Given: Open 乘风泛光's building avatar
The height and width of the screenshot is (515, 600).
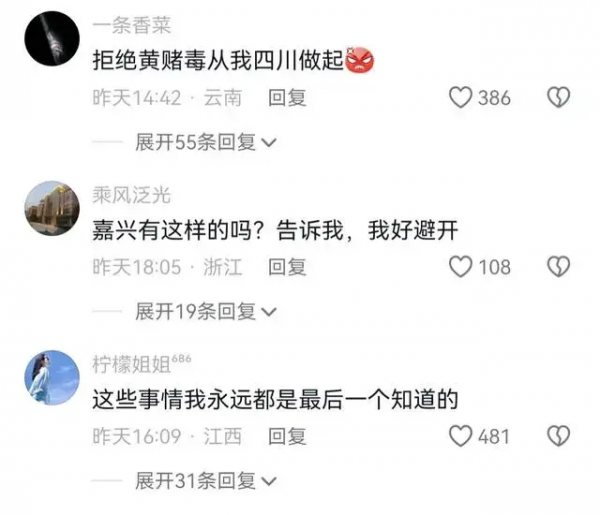Looking at the screenshot, I should point(52,208).
